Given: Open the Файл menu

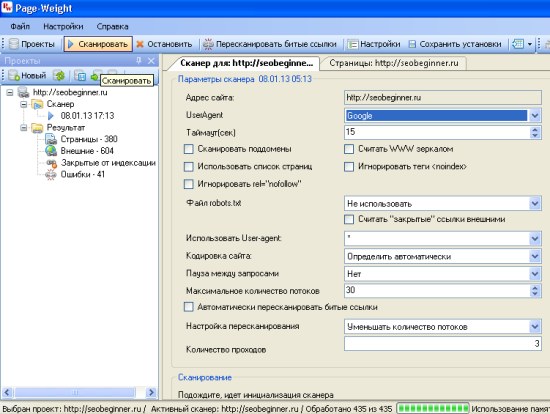Looking at the screenshot, I should (20, 26).
